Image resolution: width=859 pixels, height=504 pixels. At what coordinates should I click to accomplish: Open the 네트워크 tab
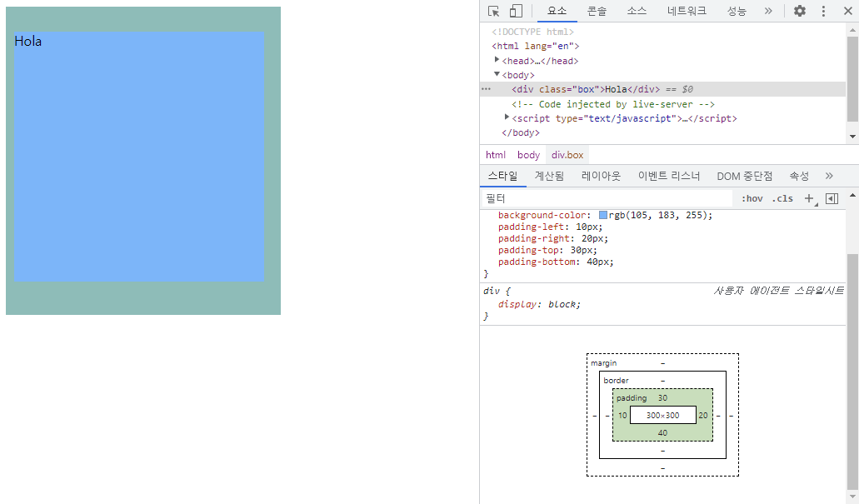[687, 11]
